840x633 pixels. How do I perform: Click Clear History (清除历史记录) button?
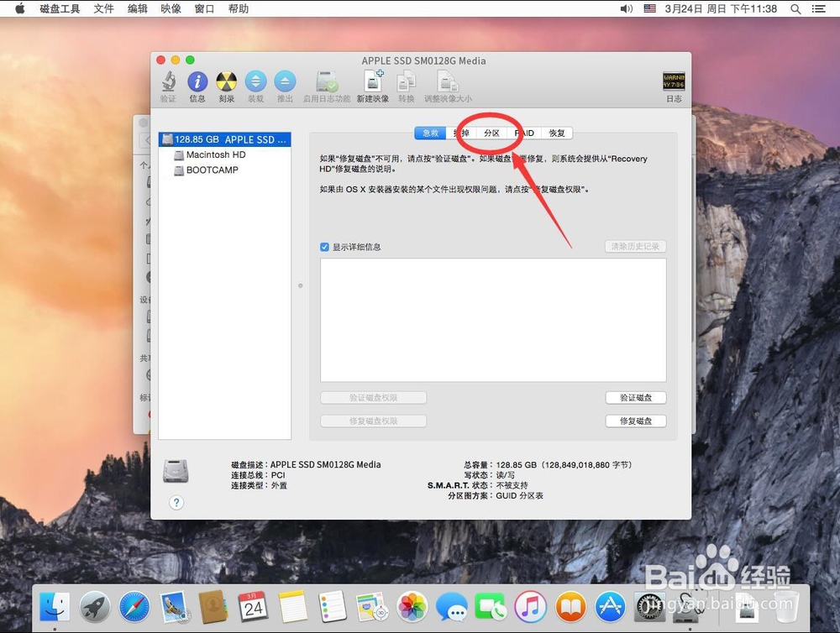(635, 246)
